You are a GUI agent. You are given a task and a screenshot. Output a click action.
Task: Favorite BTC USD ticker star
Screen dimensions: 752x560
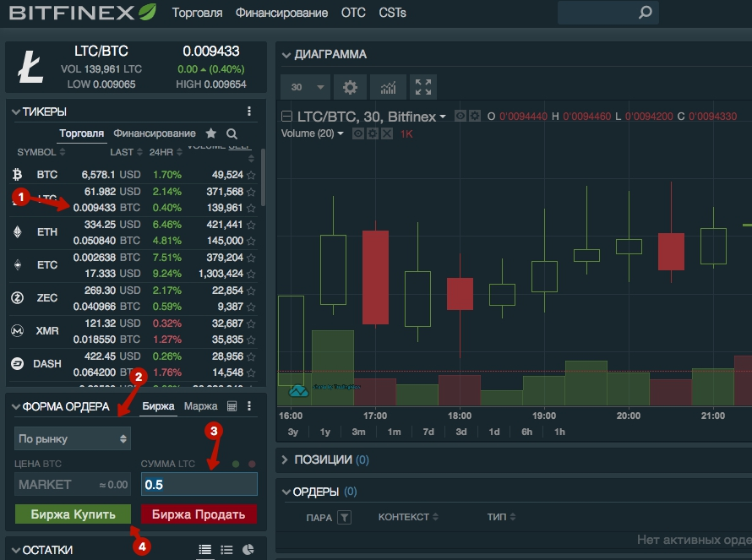251,175
